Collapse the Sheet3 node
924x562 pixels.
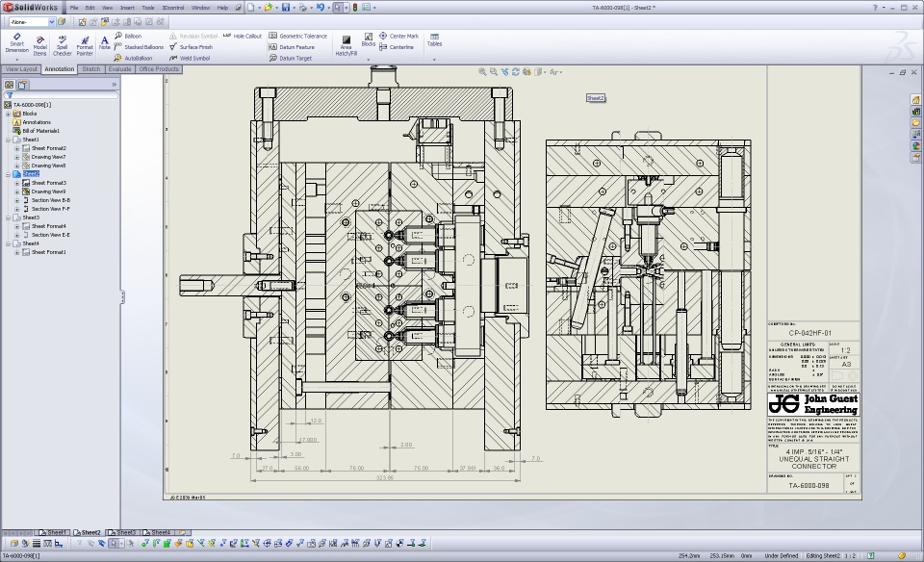click(9, 217)
